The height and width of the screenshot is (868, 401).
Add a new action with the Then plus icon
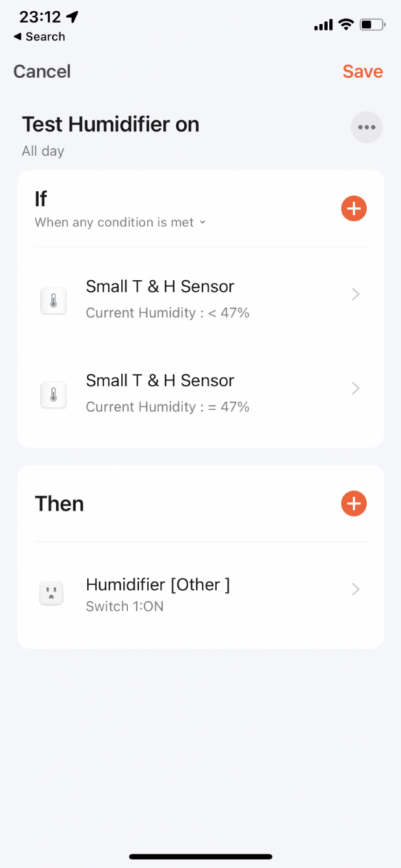coord(353,503)
